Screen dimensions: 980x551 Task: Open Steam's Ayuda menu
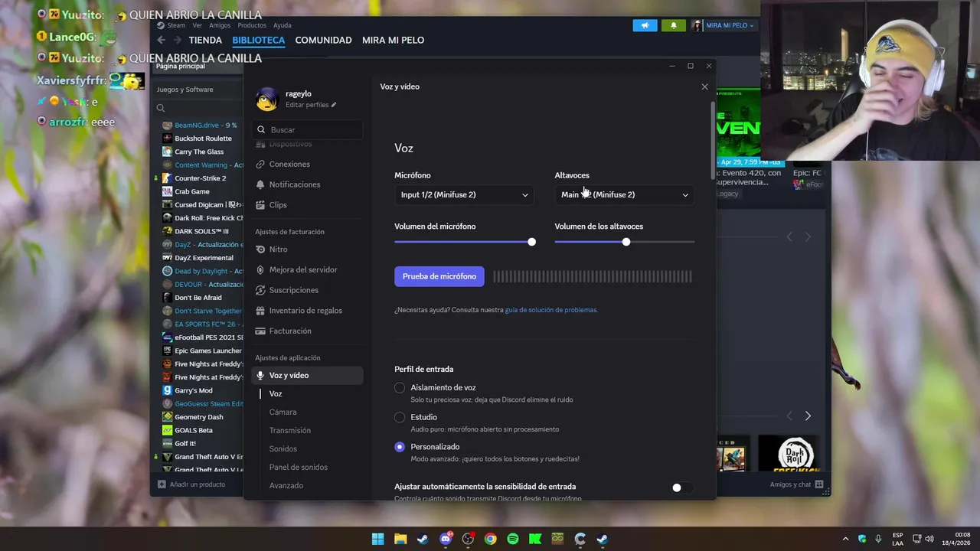(x=283, y=25)
